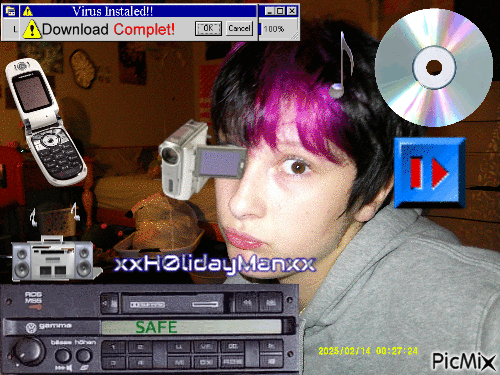Click the small warning icon in title bar

(28, 11)
